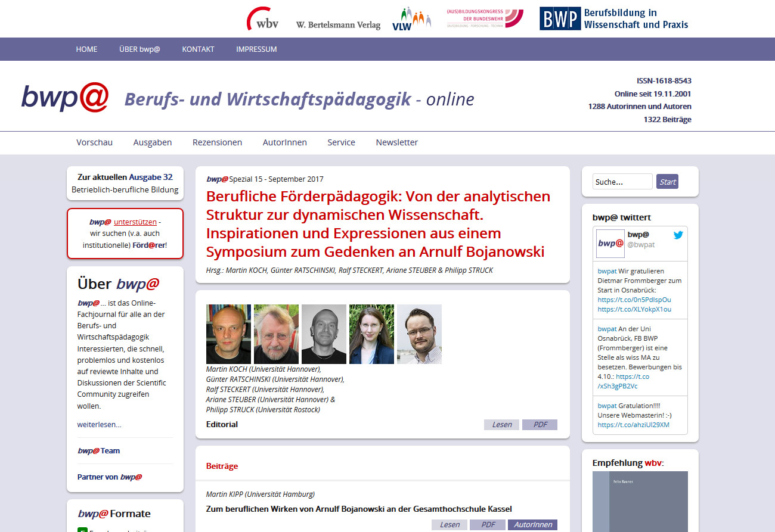775x532 pixels.
Task: Open the Rezensionen navigation tab
Action: point(217,142)
